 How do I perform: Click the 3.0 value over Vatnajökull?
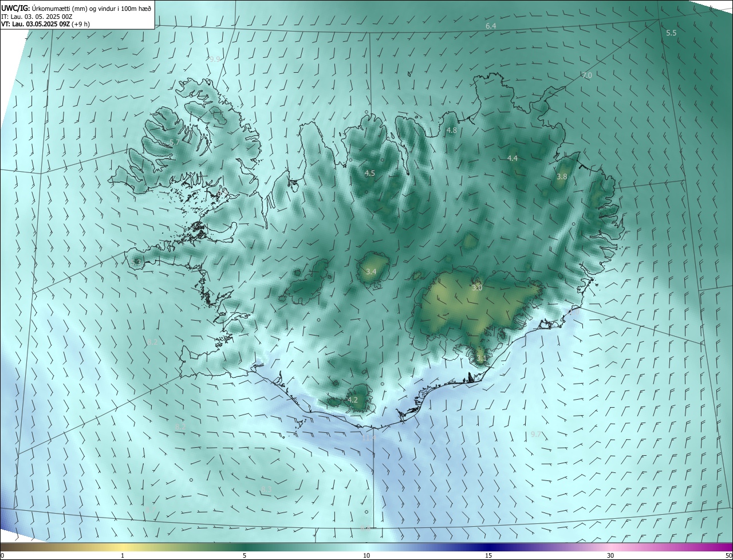[477, 288]
